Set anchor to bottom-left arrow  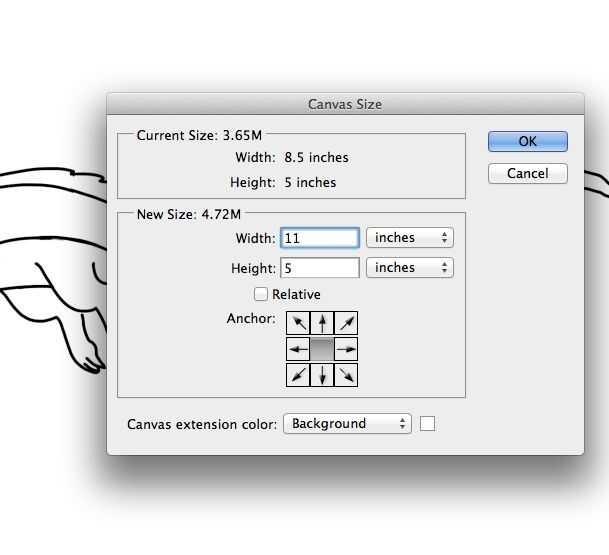click(298, 375)
